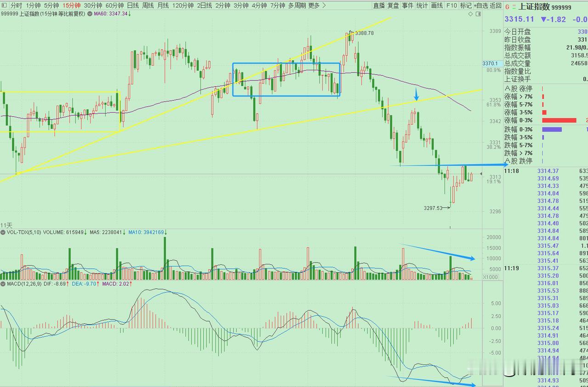Click the 11:19 tick time row

click(x=546, y=268)
